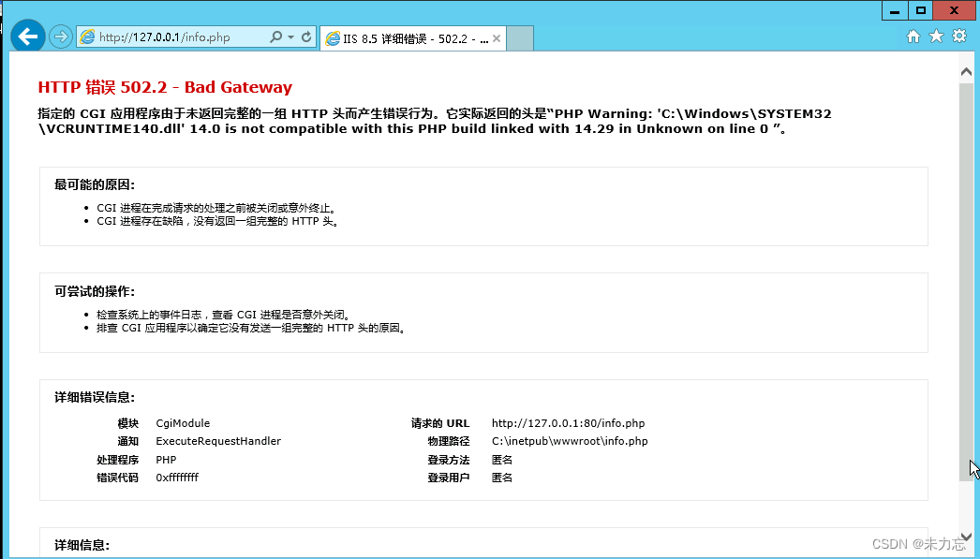Click the requested URL http://127.0.0.1:80/info.php

point(568,423)
